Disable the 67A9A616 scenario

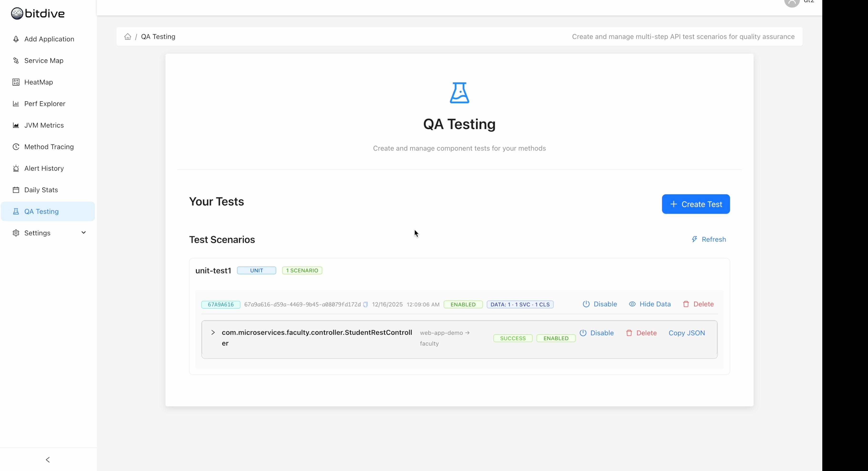click(600, 304)
